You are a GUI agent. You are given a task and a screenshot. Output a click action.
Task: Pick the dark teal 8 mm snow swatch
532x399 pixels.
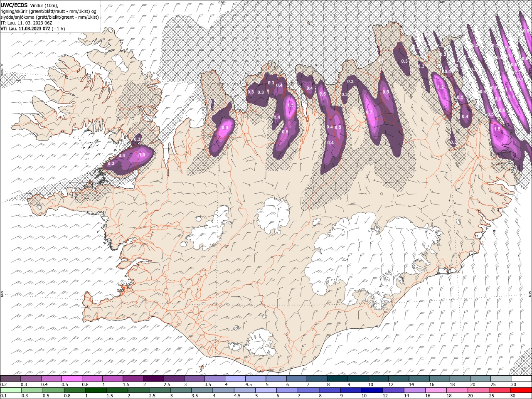click(x=337, y=379)
